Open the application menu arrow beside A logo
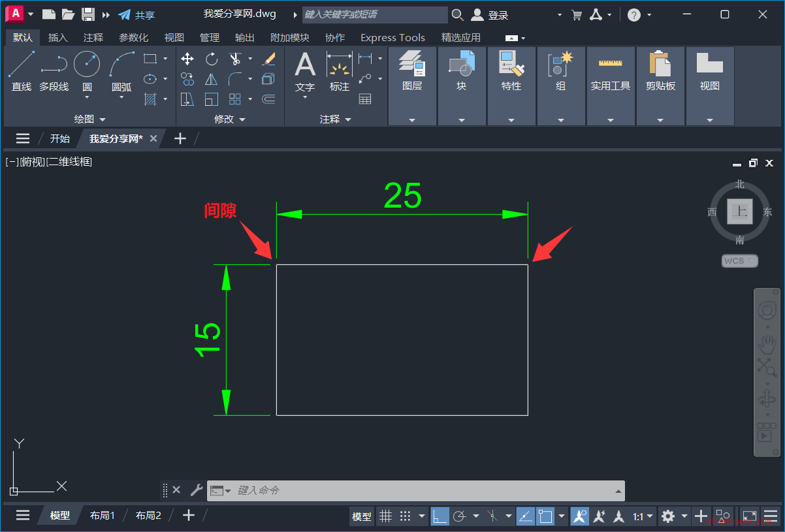This screenshot has height=532, width=785. tap(31, 14)
